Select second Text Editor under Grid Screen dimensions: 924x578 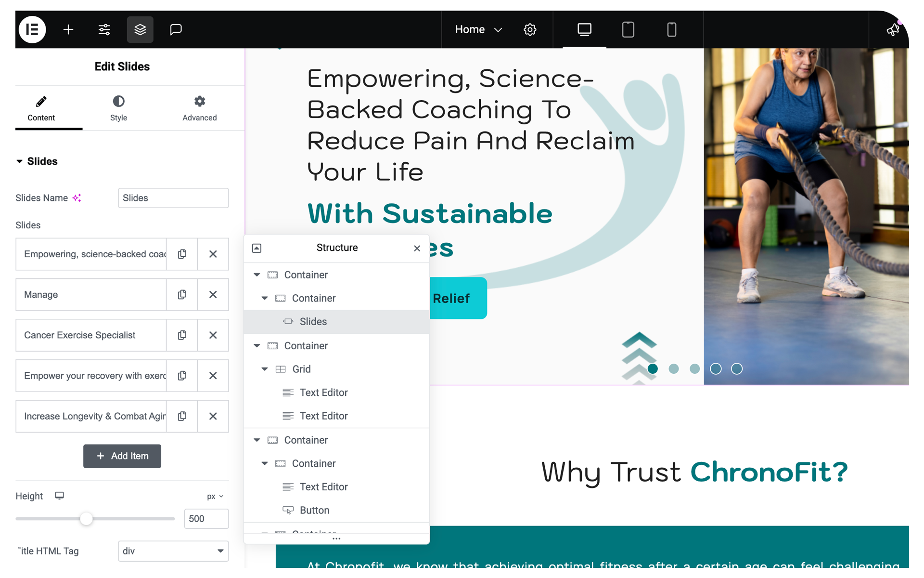[337, 416]
